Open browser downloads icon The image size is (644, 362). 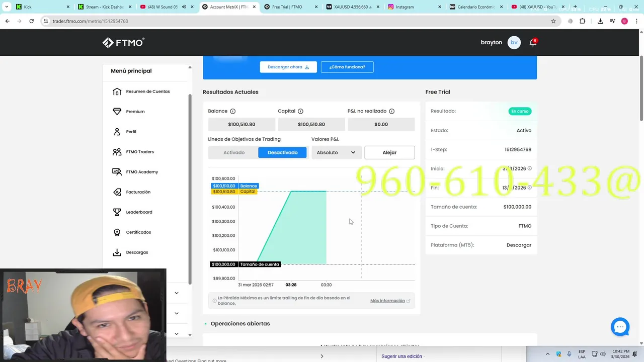point(600,21)
